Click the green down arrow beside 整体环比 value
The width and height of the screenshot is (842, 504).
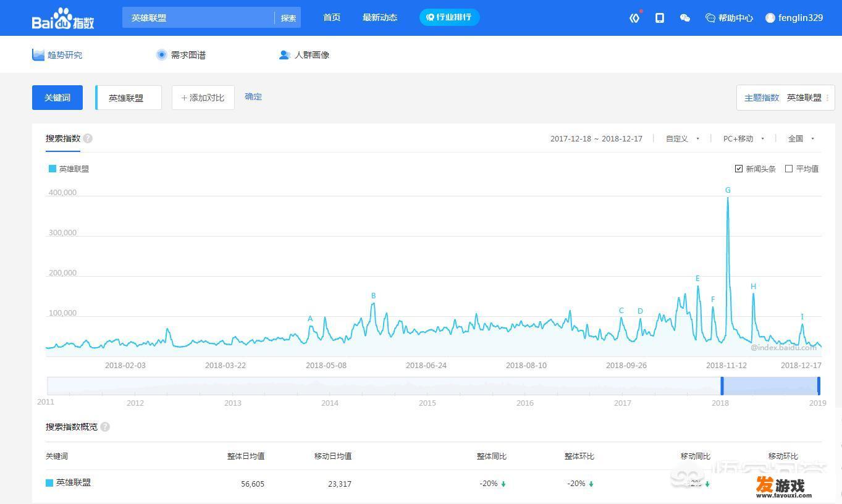[x=591, y=484]
